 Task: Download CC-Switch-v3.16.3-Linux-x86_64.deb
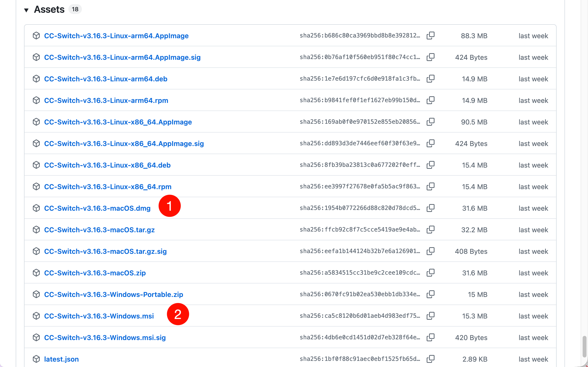[107, 165]
